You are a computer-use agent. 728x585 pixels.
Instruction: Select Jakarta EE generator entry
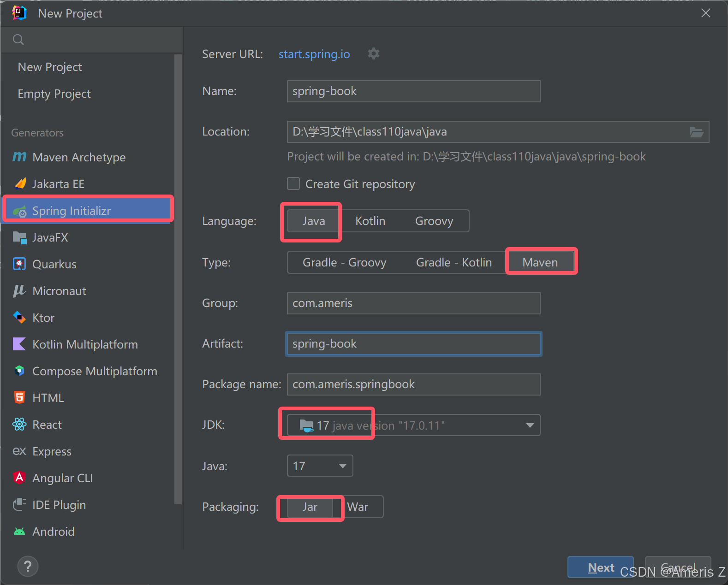click(x=88, y=184)
